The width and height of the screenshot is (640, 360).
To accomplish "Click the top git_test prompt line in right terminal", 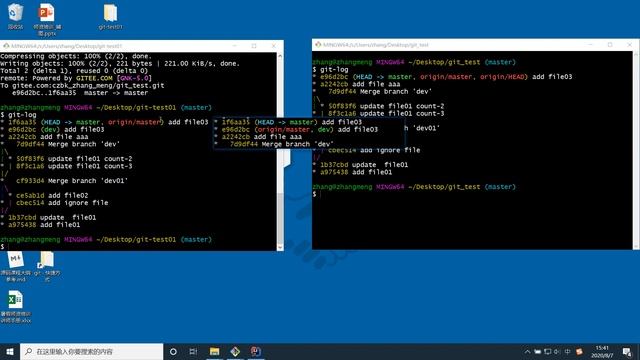I will 414,62.
